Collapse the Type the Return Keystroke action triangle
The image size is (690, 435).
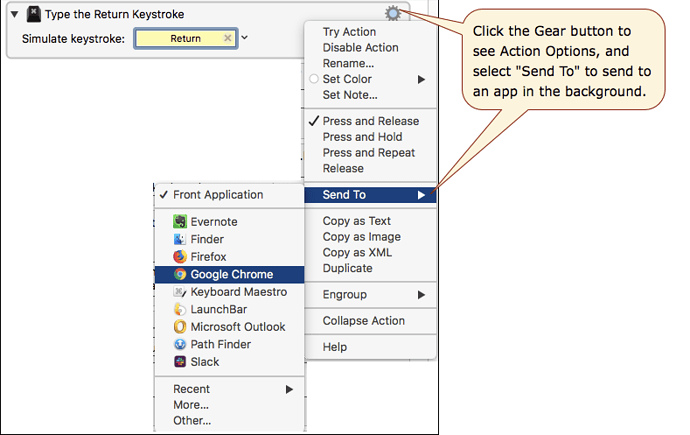15,15
